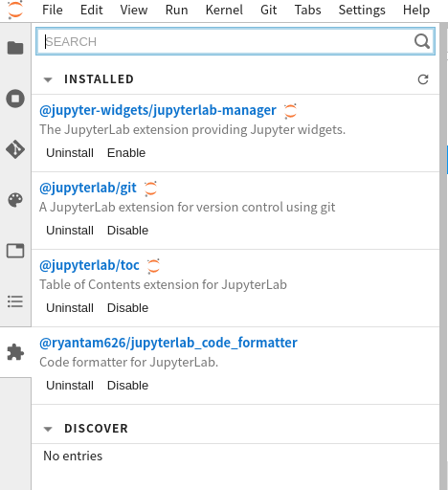Open the Settings menu
This screenshot has height=490, width=448.
click(362, 10)
